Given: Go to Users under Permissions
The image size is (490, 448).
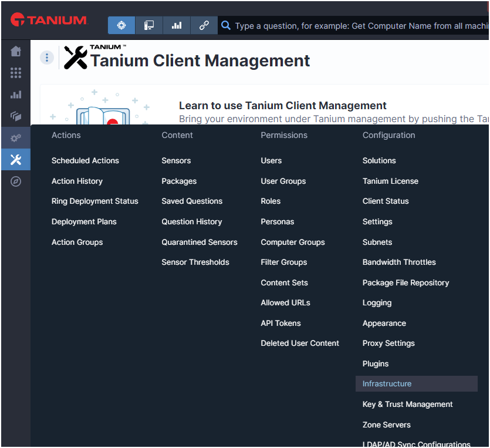Looking at the screenshot, I should click(x=271, y=161).
